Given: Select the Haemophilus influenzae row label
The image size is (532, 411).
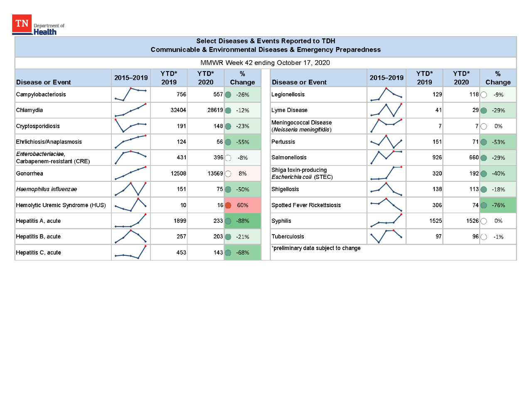Looking at the screenshot, I should (x=47, y=189).
